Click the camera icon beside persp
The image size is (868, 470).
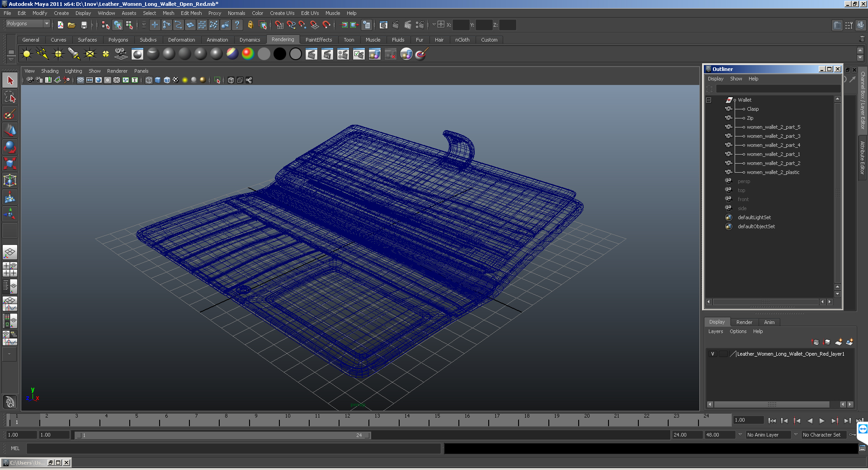[x=728, y=181]
